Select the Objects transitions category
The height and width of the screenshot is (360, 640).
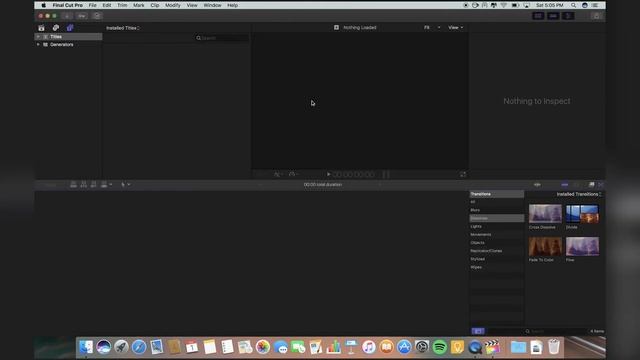tap(497, 243)
